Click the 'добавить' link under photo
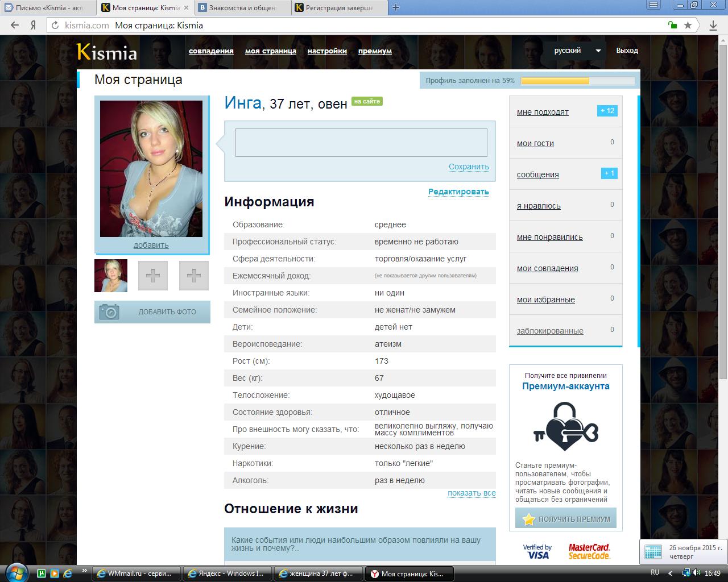Image resolution: width=728 pixels, height=582 pixels. tap(151, 246)
